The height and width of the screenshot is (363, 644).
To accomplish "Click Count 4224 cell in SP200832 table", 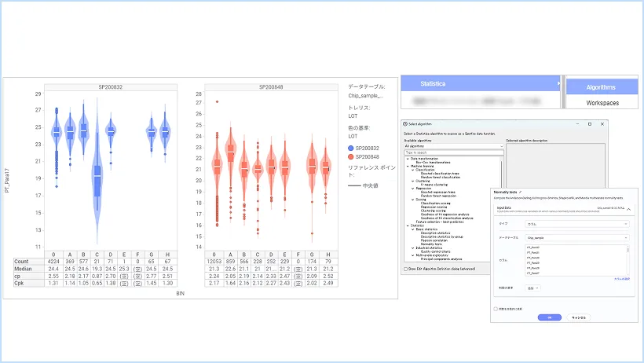I will pos(53,262).
